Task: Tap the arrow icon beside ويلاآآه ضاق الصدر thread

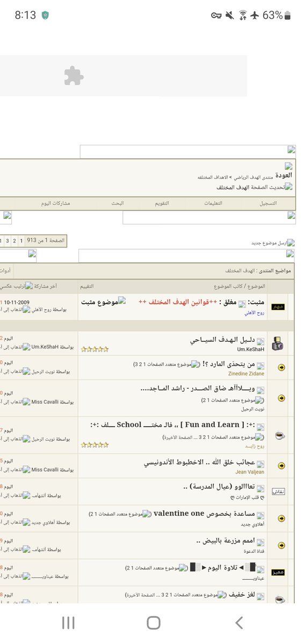Action: [281, 398]
